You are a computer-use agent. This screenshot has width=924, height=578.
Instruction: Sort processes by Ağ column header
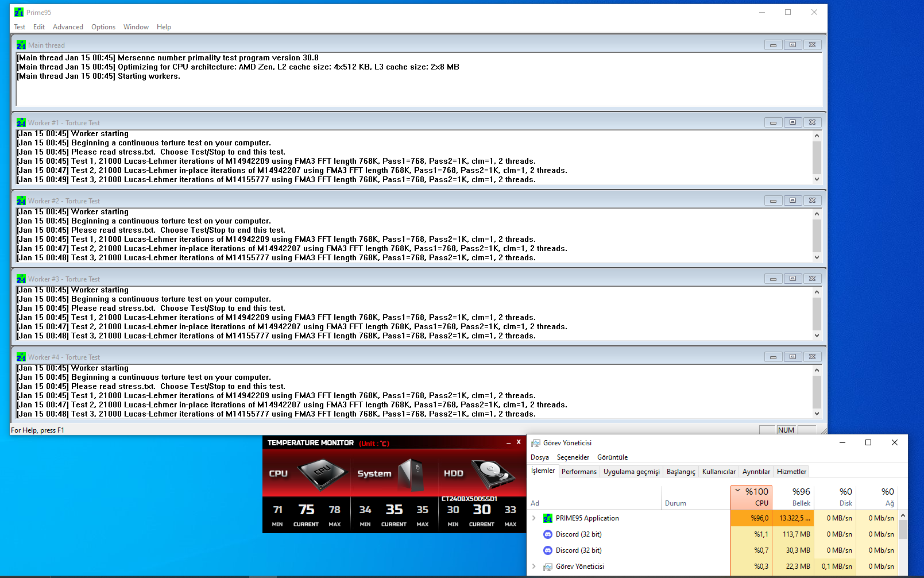point(877,497)
